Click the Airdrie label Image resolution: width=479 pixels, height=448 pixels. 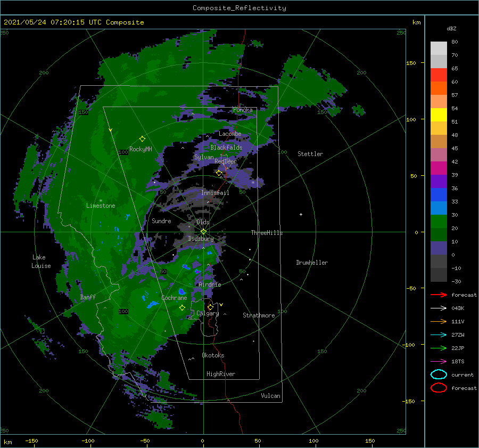tap(210, 284)
